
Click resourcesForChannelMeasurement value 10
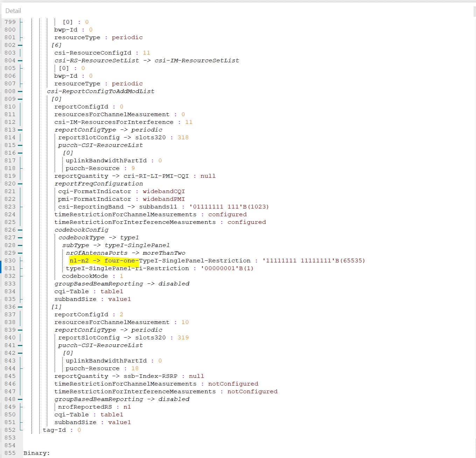[x=185, y=322]
